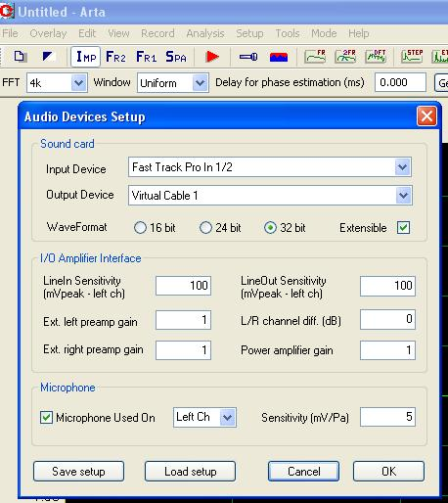Select 16 bit WaveFormat
Screen dimensions: 448x503
(x=140, y=228)
